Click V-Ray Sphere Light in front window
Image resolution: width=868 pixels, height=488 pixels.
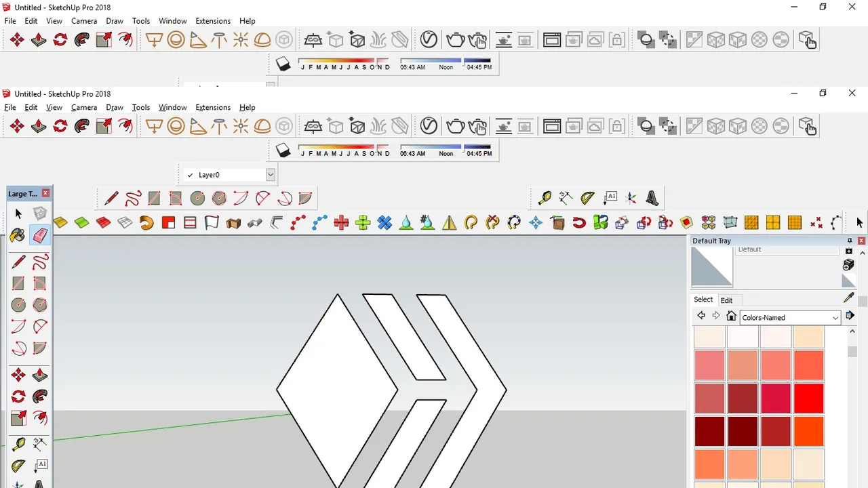176,126
